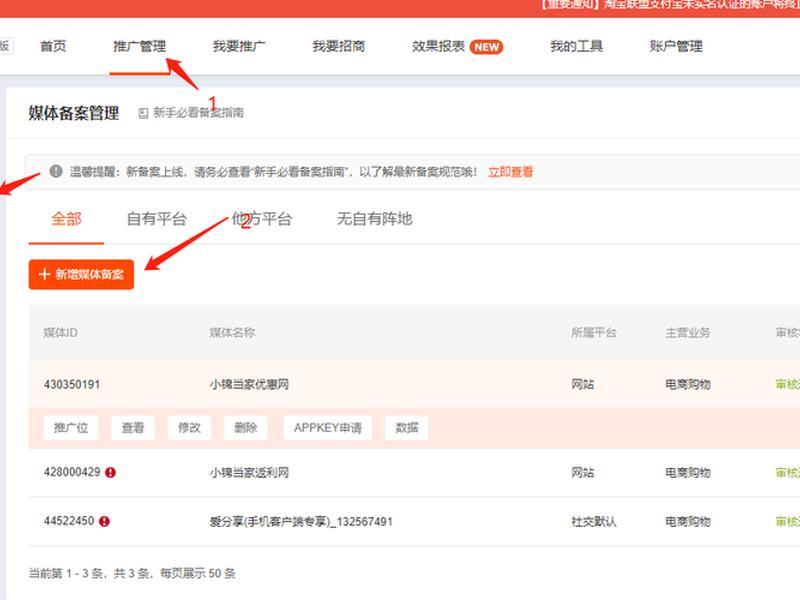The image size is (800, 600).
Task: Click 电商购物 cell in the 428000429 row
Action: (688, 472)
